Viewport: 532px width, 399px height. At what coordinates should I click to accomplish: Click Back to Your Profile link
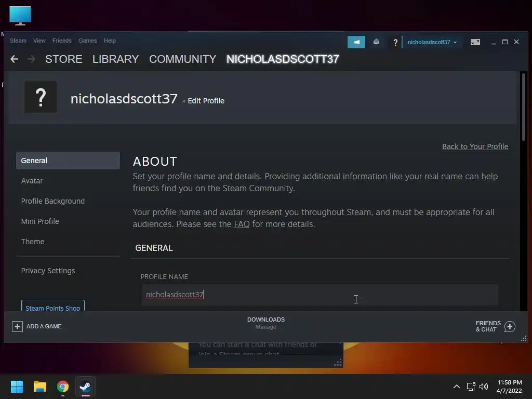click(475, 147)
